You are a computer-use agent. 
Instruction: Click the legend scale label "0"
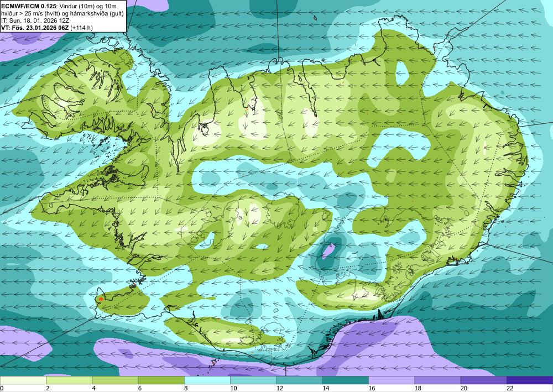2,389
